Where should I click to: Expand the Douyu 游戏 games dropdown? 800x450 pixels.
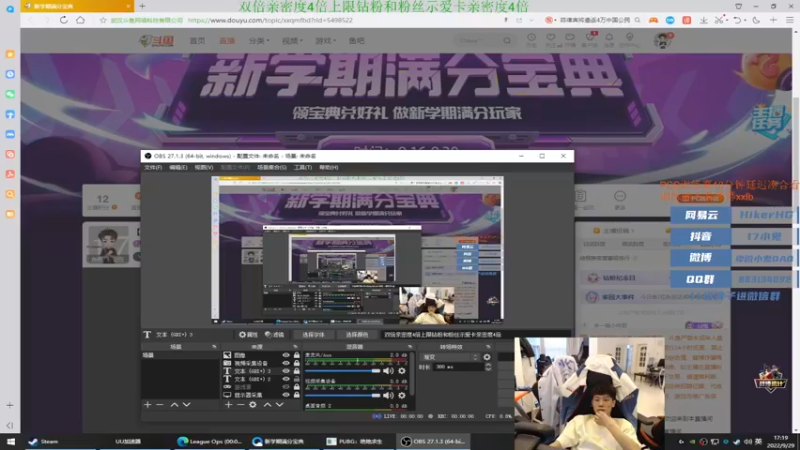click(x=325, y=41)
